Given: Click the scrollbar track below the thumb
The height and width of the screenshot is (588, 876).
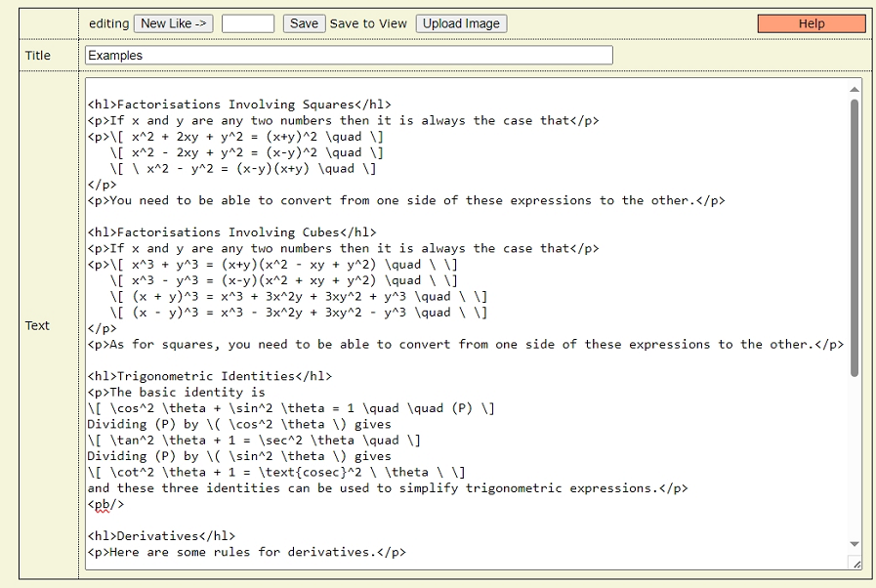Looking at the screenshot, I should click(855, 457).
